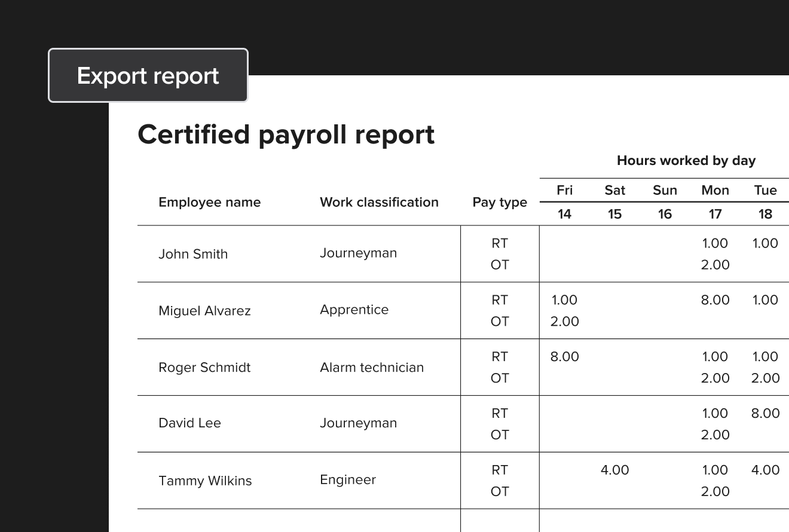Screen dimensions: 789x532
Task: Click date 17 under Mon
Action: coord(715,214)
